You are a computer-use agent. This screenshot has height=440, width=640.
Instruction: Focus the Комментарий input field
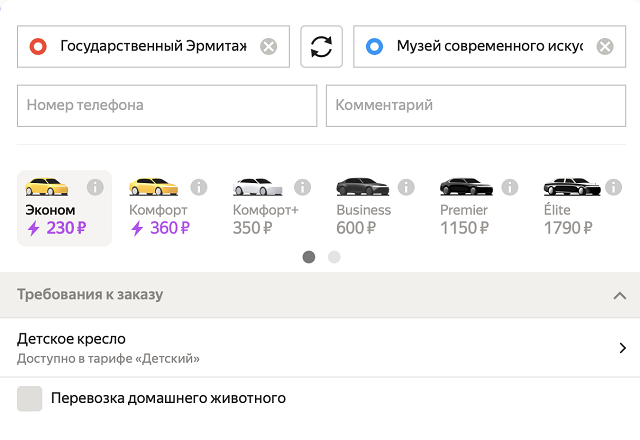tap(476, 106)
